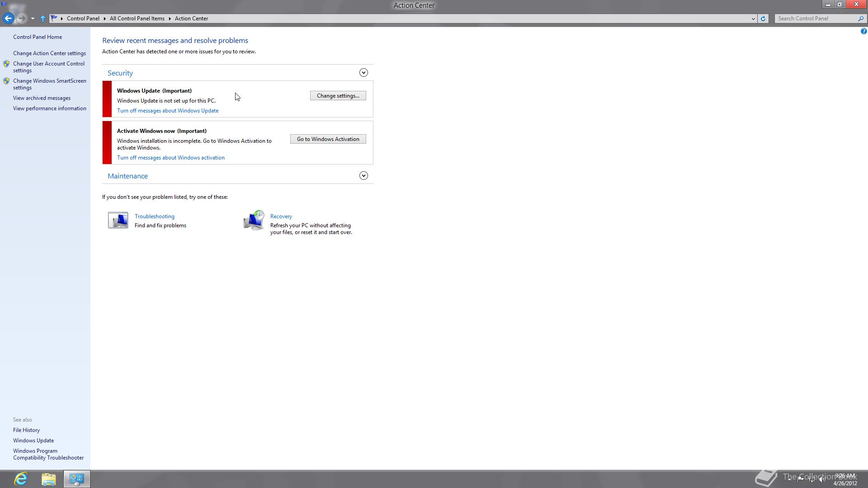Click Change settings for Windows Update
Screen dimensions: 868x488
click(338, 96)
